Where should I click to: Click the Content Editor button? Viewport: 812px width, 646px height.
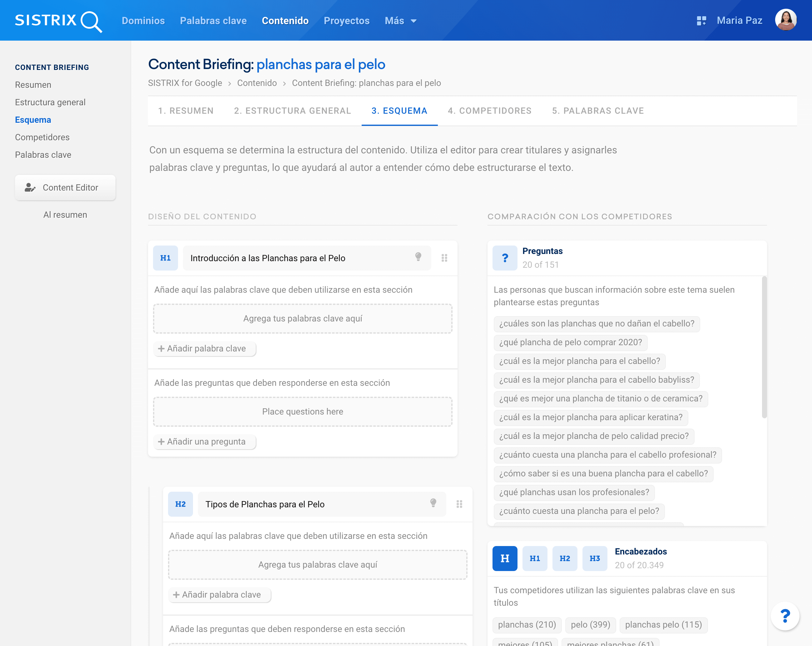[x=65, y=188]
